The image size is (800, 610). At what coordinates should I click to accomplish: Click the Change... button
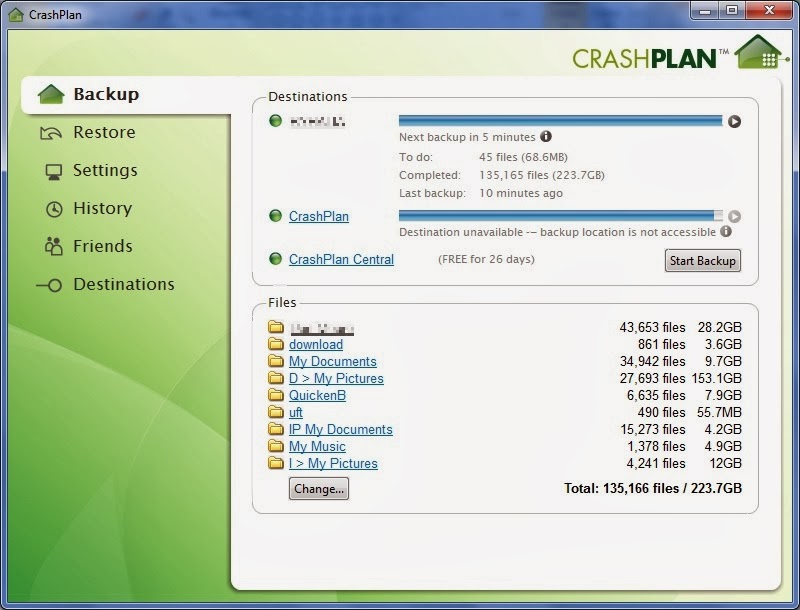[x=319, y=489]
